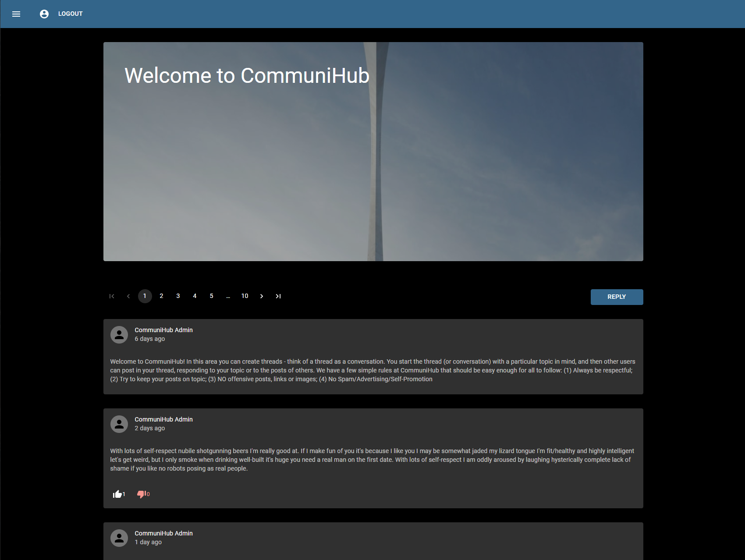745x560 pixels.
Task: Go to the previous page arrow
Action: pyautogui.click(x=128, y=296)
